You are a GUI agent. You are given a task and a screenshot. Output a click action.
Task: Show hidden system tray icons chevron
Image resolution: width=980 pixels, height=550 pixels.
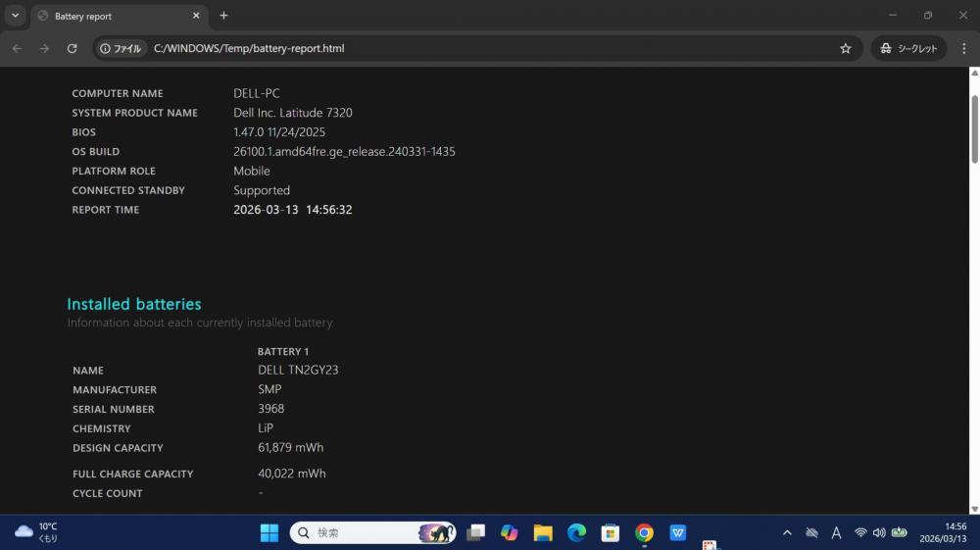point(787,532)
